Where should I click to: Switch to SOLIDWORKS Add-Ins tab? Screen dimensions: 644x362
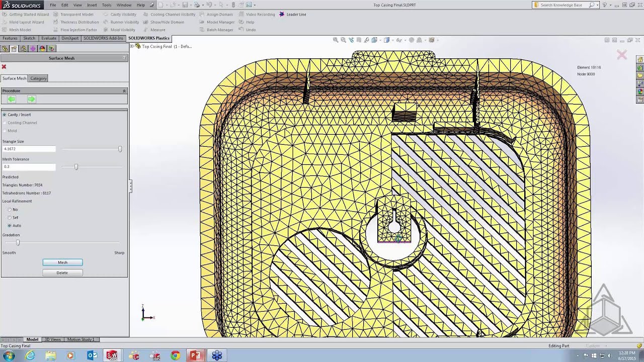(103, 38)
